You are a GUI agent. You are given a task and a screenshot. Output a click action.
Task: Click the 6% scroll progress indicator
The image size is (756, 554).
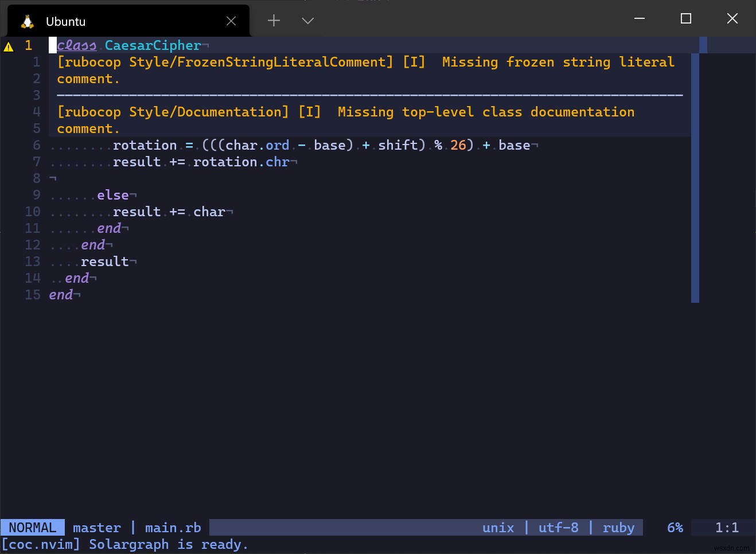[x=675, y=527]
